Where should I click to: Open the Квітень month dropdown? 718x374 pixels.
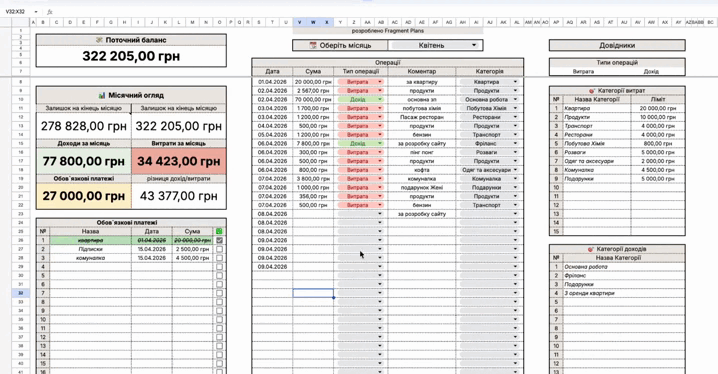[474, 45]
